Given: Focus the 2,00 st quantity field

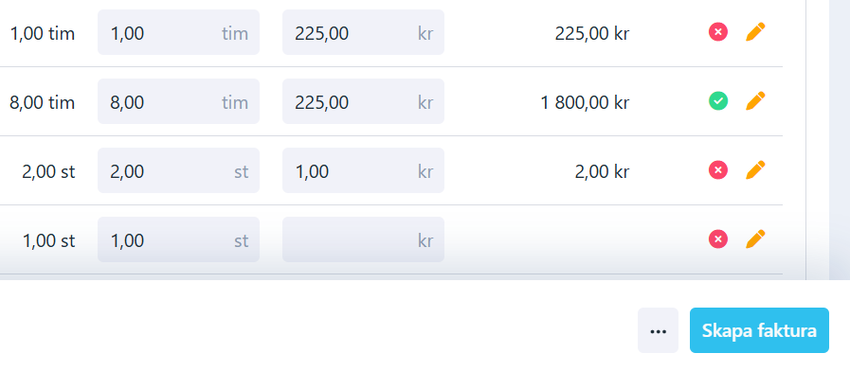Looking at the screenshot, I should coord(178,170).
